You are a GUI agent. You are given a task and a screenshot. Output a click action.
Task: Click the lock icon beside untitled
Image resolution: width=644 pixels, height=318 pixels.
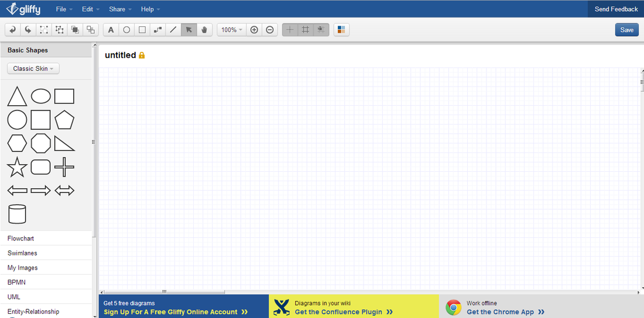142,55
